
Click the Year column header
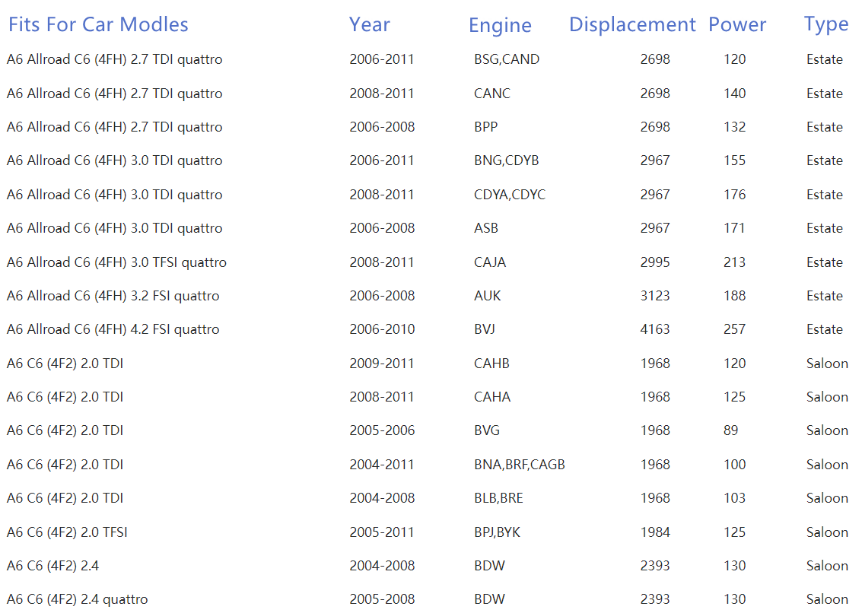tap(369, 24)
